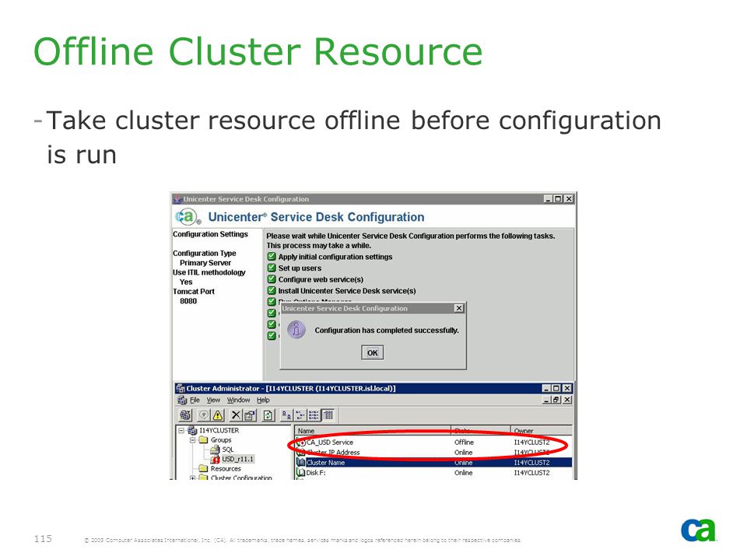Switch to Large Icons view toolbar button
747x560 pixels.
click(x=286, y=415)
